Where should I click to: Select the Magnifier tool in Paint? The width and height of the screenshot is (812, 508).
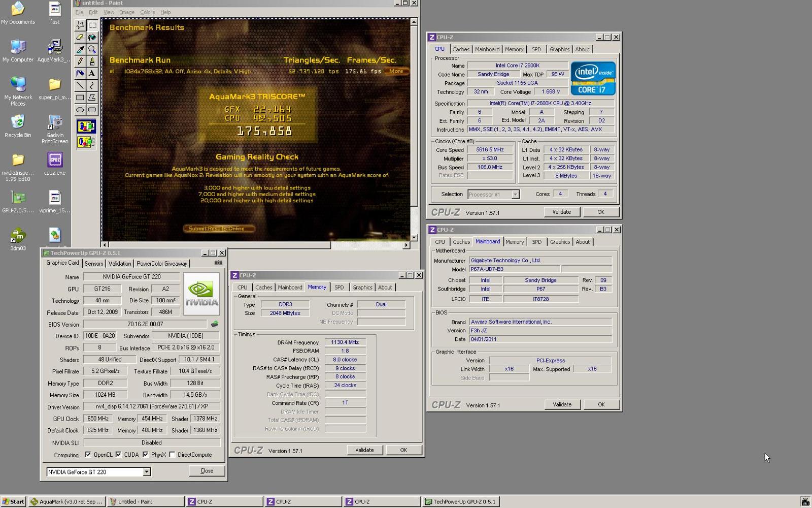[92, 49]
